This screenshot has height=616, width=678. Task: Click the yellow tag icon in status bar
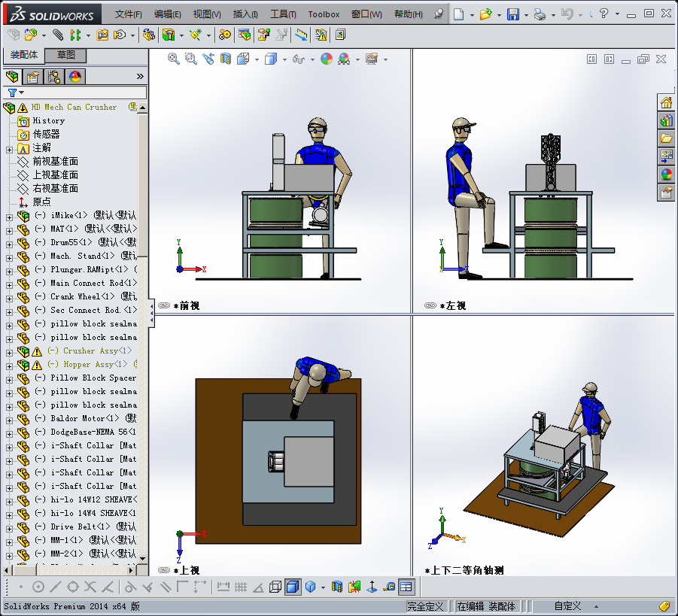664,606
